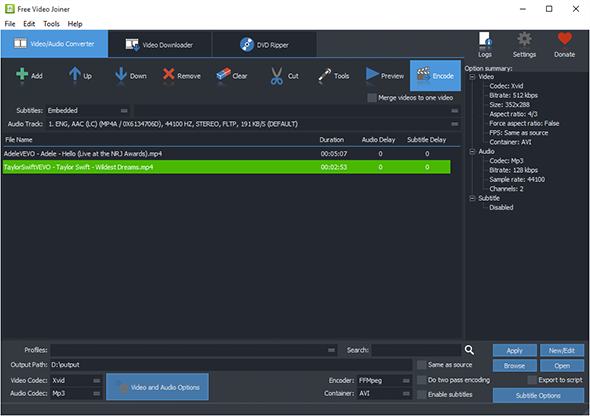This screenshot has height=416, width=590.
Task: Open the Logs icon
Action: pyautogui.click(x=485, y=39)
